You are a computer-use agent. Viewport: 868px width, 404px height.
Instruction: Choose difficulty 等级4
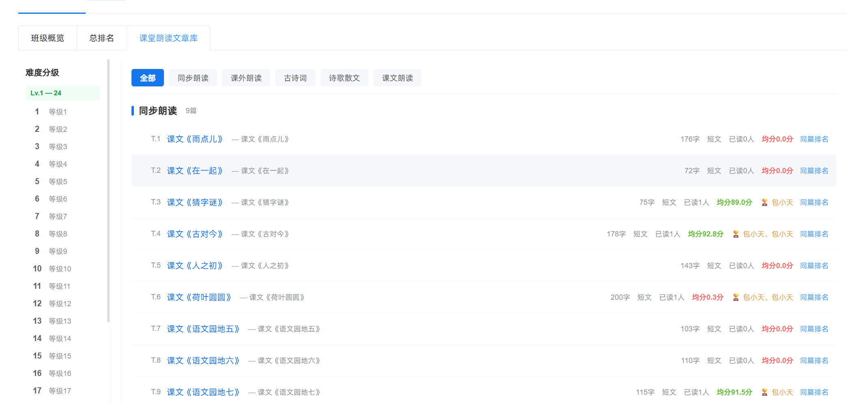[x=58, y=164]
